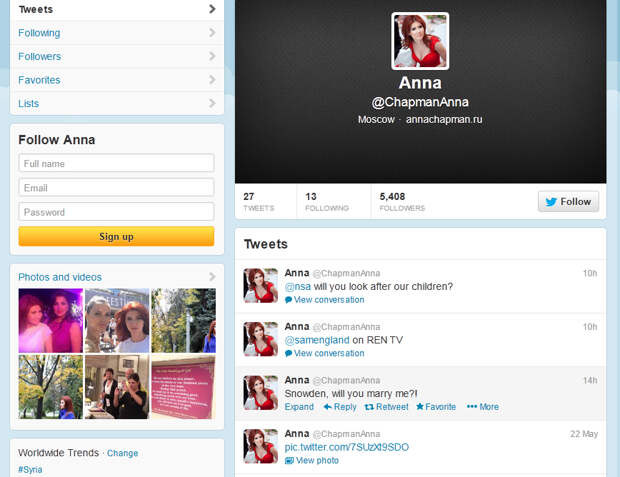Open the Favorites sidebar item

click(117, 80)
